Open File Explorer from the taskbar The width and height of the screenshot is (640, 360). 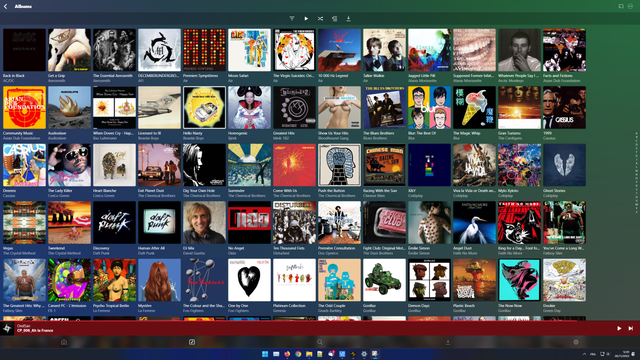pyautogui.click(x=309, y=354)
